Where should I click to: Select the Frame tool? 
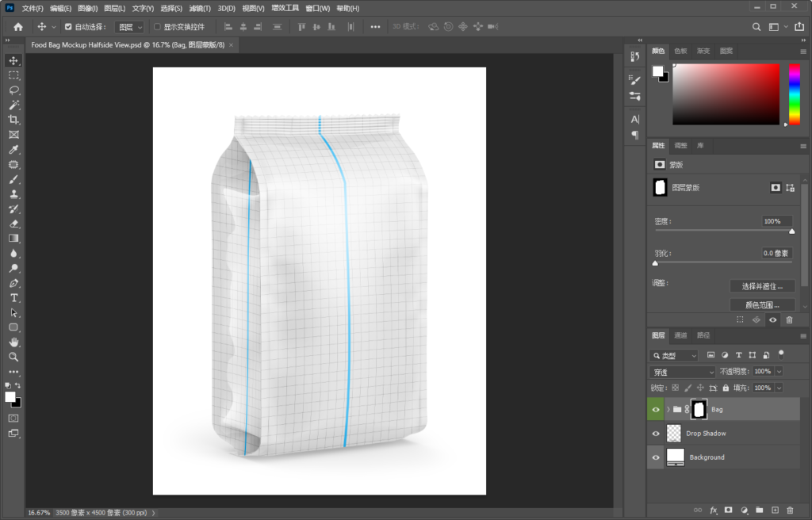coord(14,135)
